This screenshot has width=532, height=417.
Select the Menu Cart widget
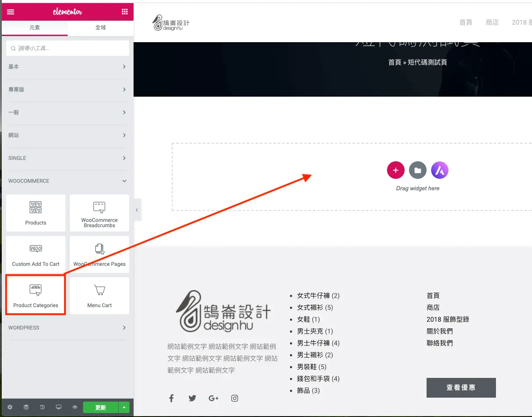coord(99,296)
